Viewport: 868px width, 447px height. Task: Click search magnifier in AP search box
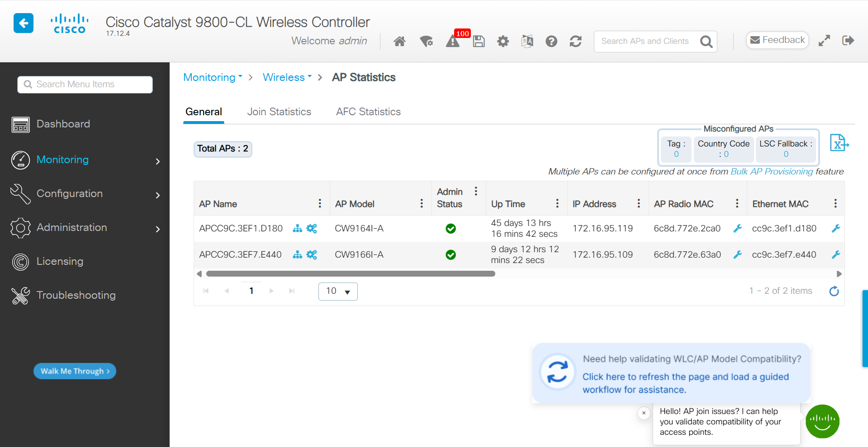(x=706, y=42)
